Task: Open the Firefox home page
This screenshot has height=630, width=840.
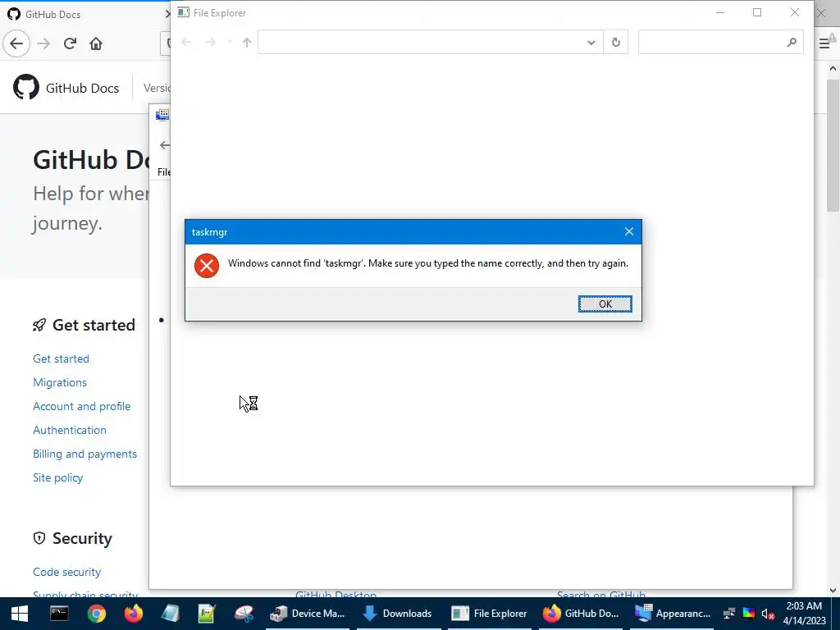Action: (96, 43)
